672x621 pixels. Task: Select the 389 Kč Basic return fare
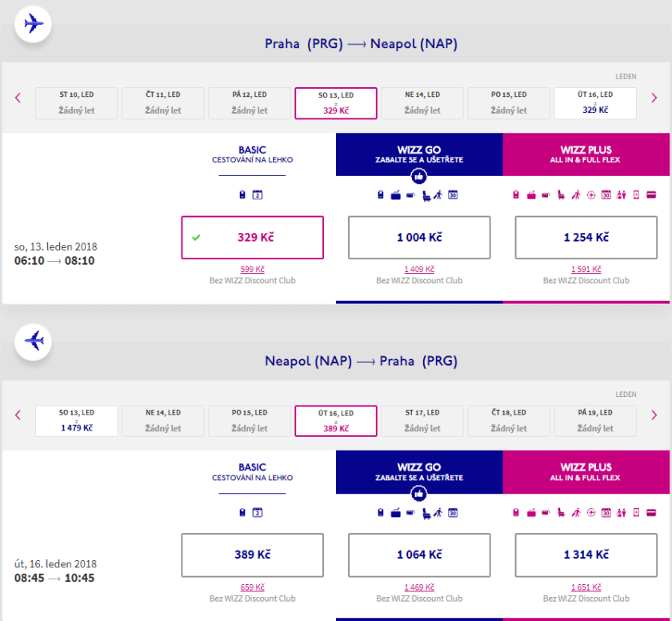(x=253, y=555)
